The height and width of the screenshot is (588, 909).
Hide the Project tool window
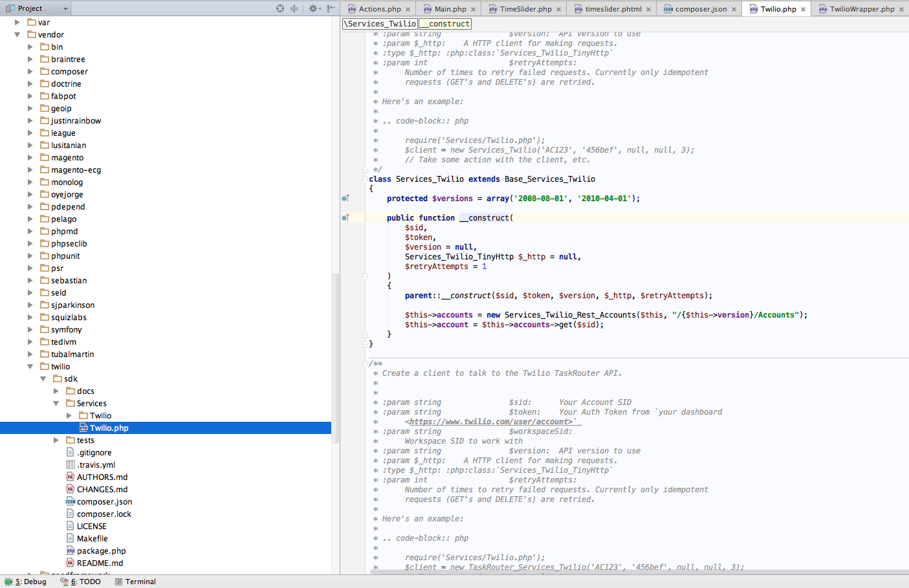coord(331,8)
